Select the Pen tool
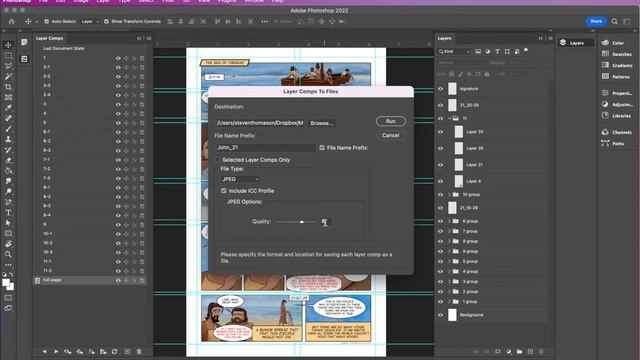Viewport: 640px width, 360px height. tap(8, 202)
